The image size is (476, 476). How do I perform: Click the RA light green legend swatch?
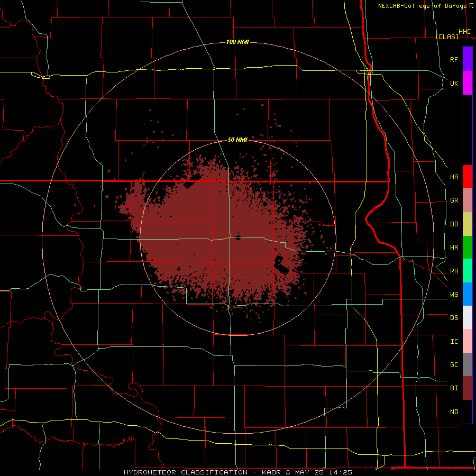click(467, 271)
